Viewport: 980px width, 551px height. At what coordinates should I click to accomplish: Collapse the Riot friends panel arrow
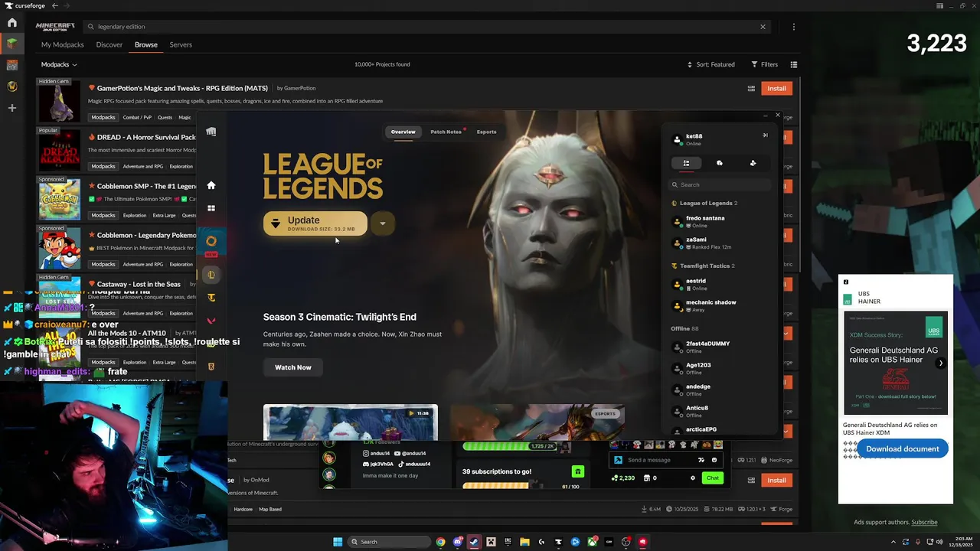[x=764, y=135]
